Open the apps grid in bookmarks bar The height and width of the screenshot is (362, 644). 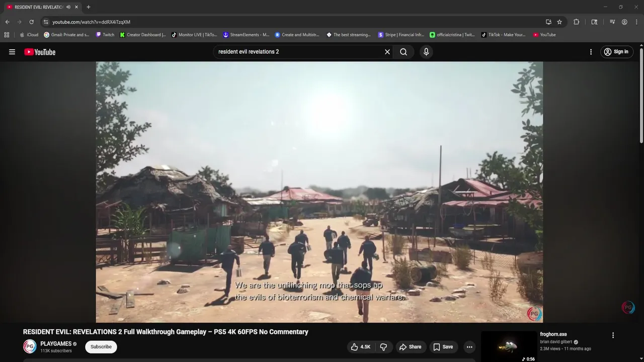pyautogui.click(x=7, y=35)
